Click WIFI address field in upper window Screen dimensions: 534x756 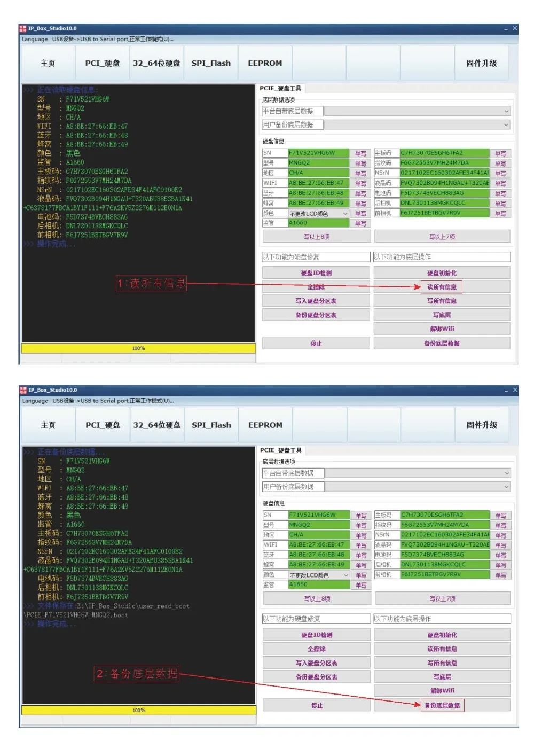[318, 183]
